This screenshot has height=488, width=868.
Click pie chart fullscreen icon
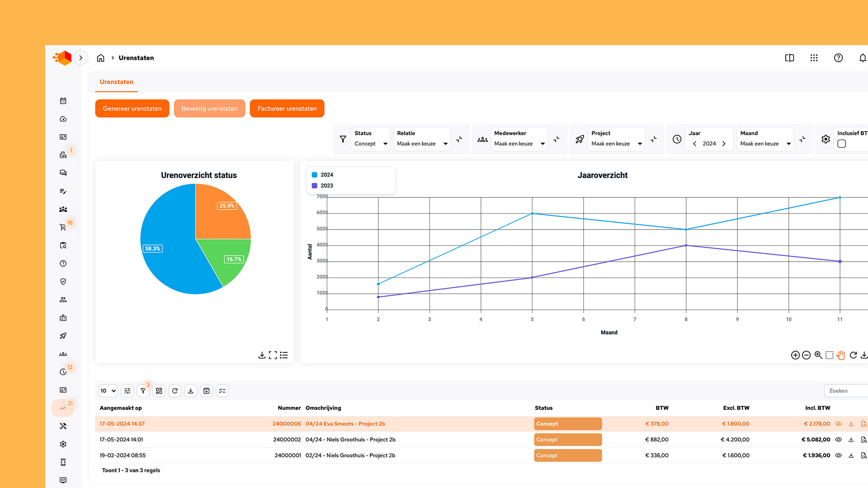pyautogui.click(x=273, y=355)
